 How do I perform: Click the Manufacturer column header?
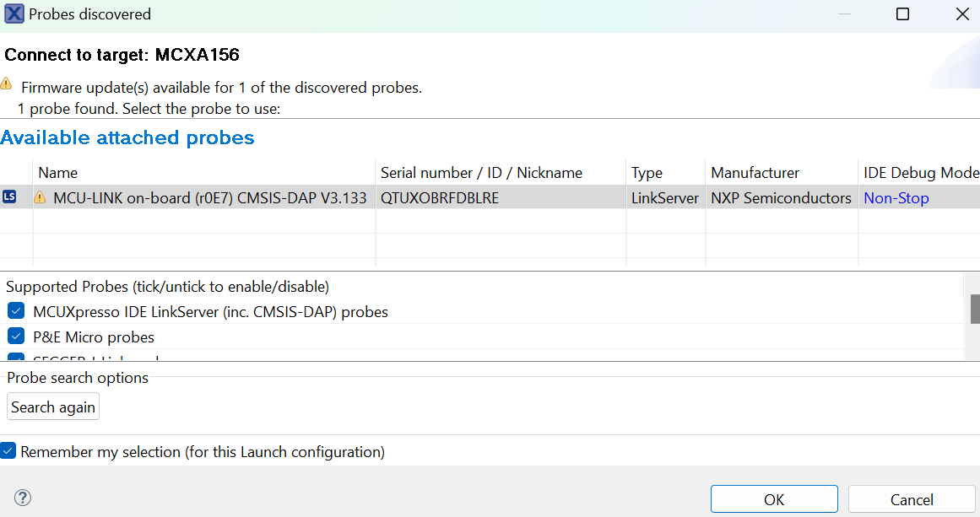[755, 173]
